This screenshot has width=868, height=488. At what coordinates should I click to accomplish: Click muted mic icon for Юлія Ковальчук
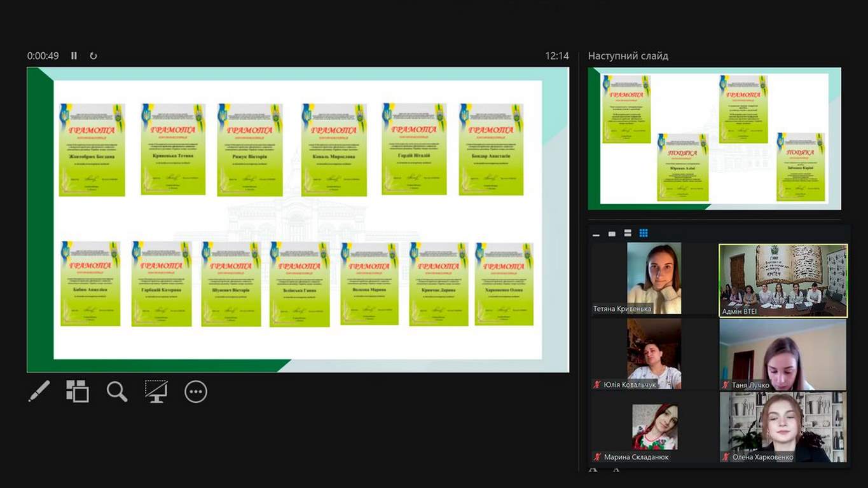597,384
